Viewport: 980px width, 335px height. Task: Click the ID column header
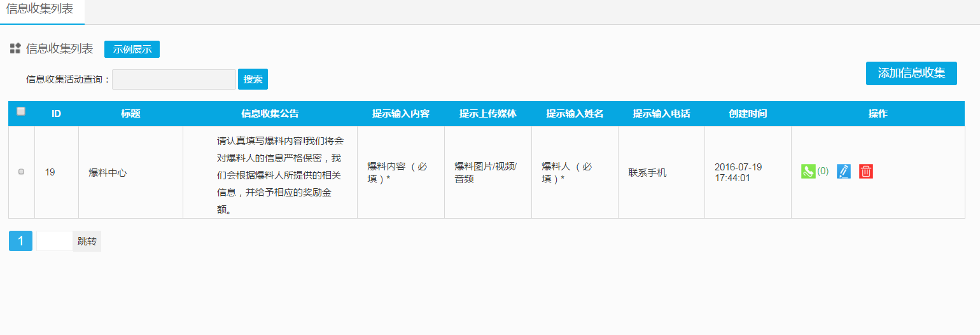[56, 114]
